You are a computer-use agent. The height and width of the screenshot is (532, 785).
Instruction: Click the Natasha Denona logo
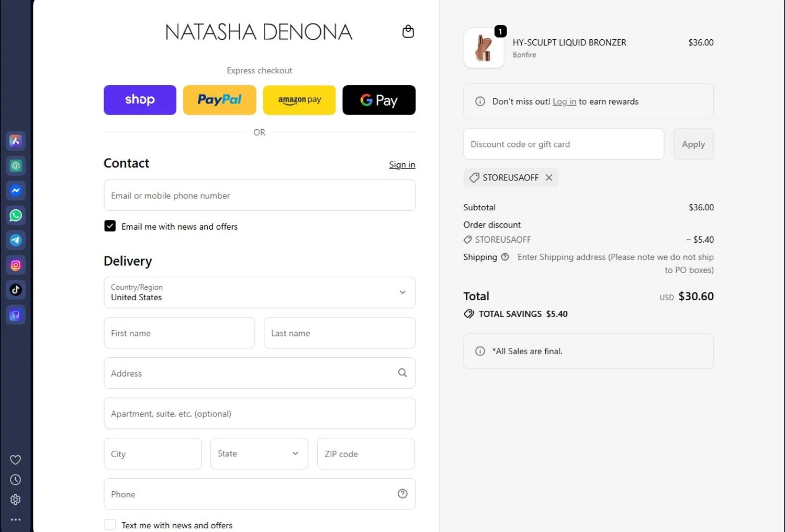point(259,32)
